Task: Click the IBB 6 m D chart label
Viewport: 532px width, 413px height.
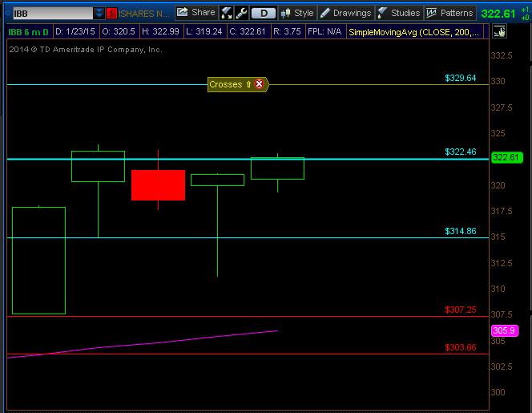Action: (x=29, y=32)
